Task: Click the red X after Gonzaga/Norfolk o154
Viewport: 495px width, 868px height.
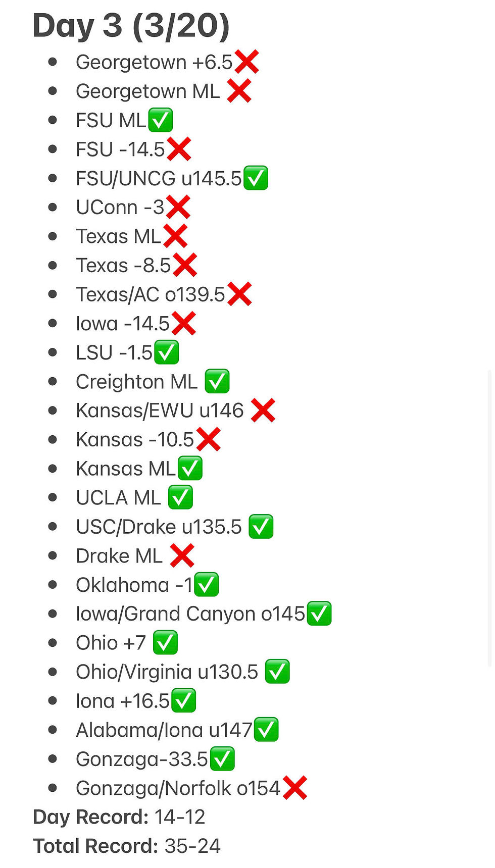Action: coord(295,788)
